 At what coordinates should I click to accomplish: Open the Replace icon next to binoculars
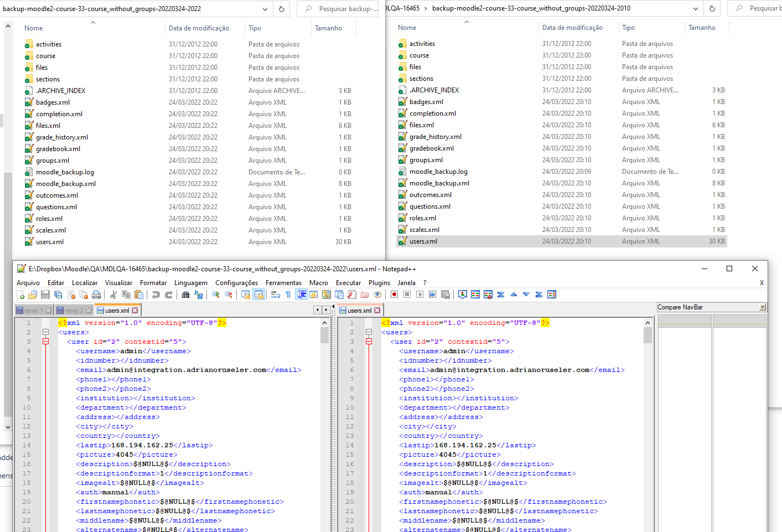pyautogui.click(x=199, y=295)
